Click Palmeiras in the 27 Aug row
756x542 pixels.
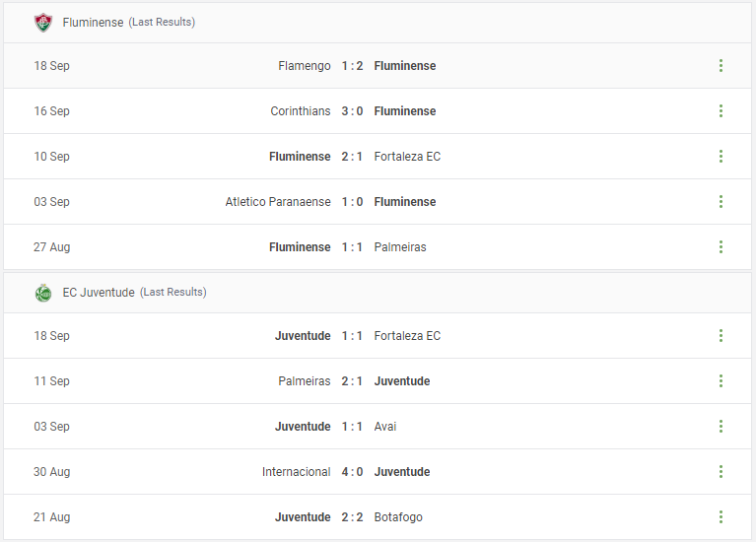pos(400,247)
